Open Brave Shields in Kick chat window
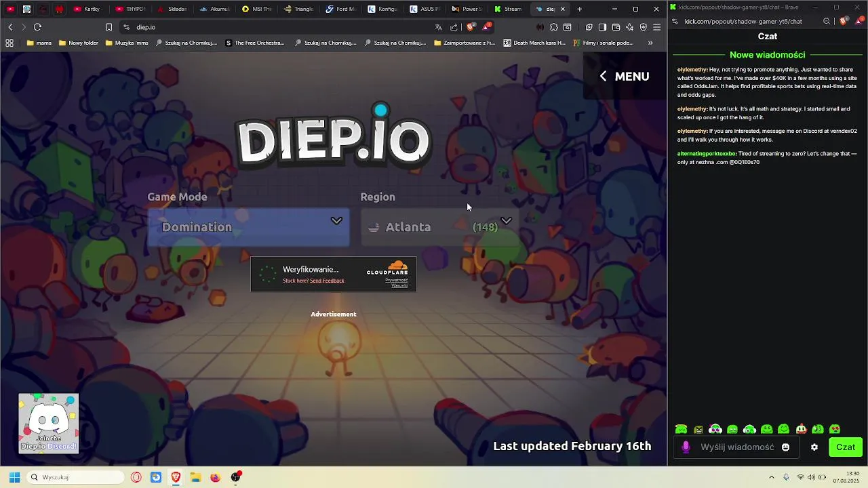This screenshot has width=868, height=488. coord(843,21)
